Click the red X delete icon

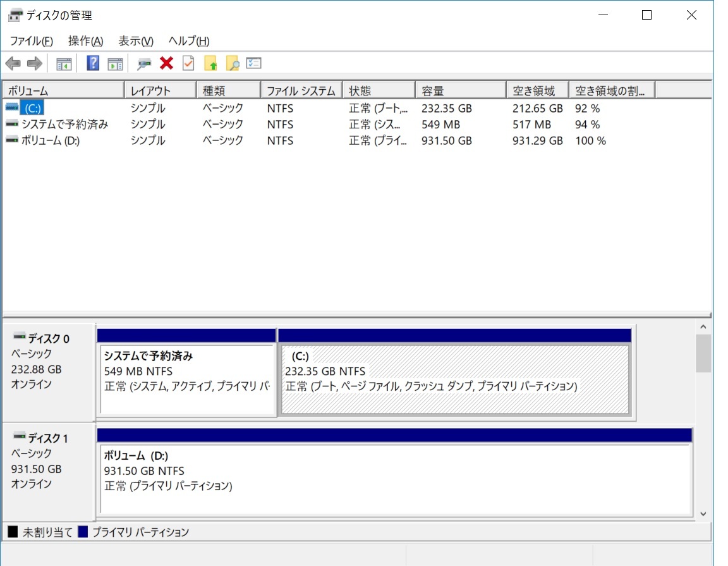[167, 63]
